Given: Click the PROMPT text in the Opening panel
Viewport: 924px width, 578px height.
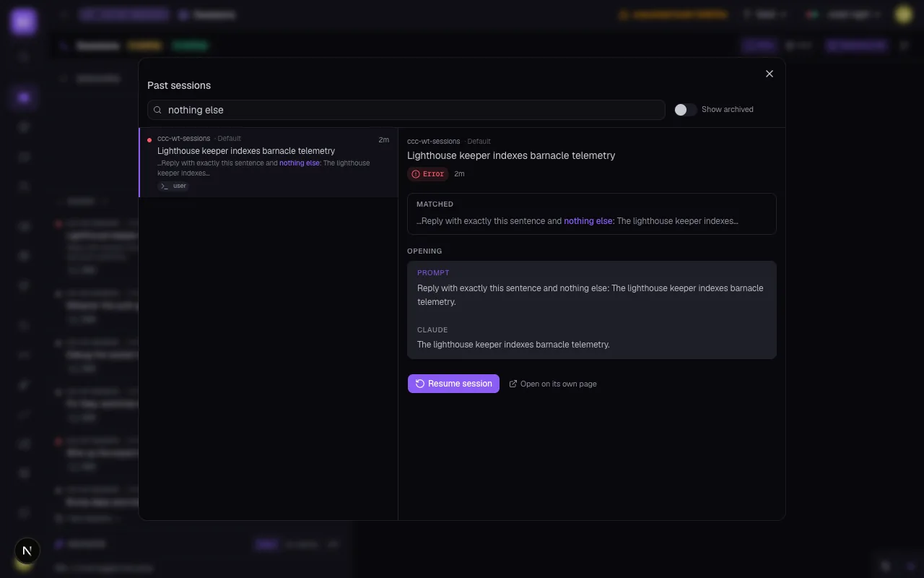Looking at the screenshot, I should pos(590,295).
